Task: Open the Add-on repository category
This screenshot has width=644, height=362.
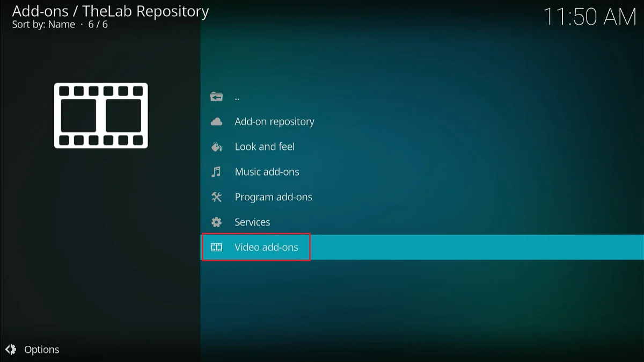Action: (274, 122)
